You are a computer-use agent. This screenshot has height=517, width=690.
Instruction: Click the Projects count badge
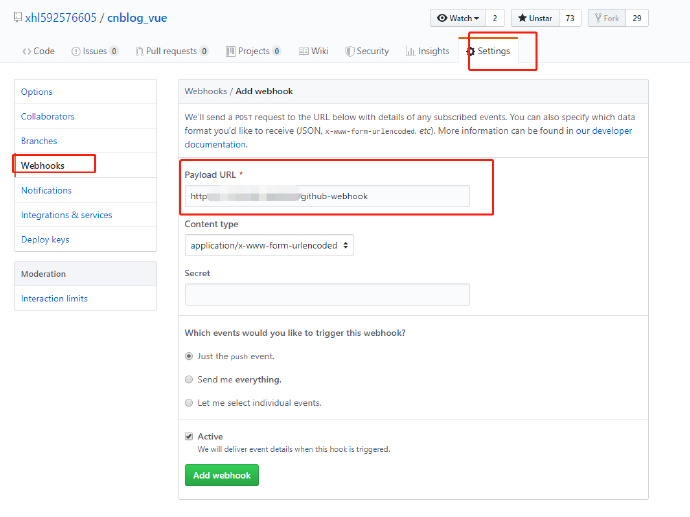point(277,51)
